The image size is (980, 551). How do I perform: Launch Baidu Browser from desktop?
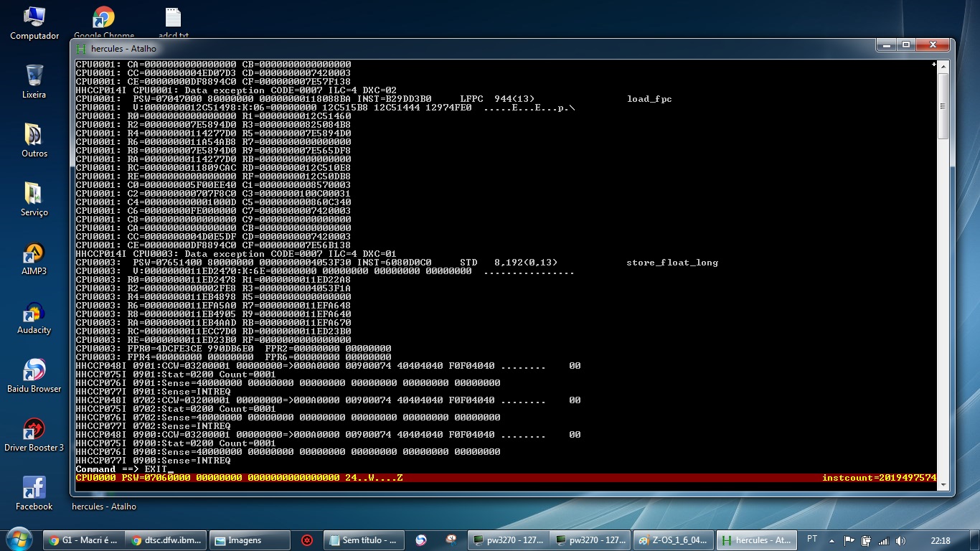tap(34, 376)
